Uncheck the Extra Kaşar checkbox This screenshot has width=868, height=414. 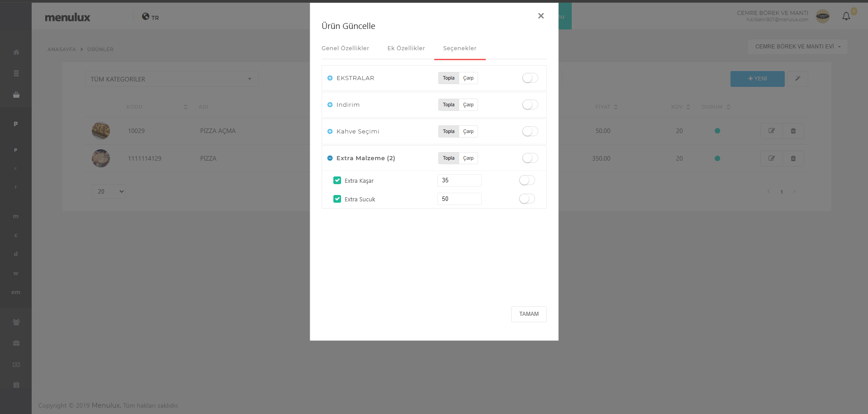(337, 180)
